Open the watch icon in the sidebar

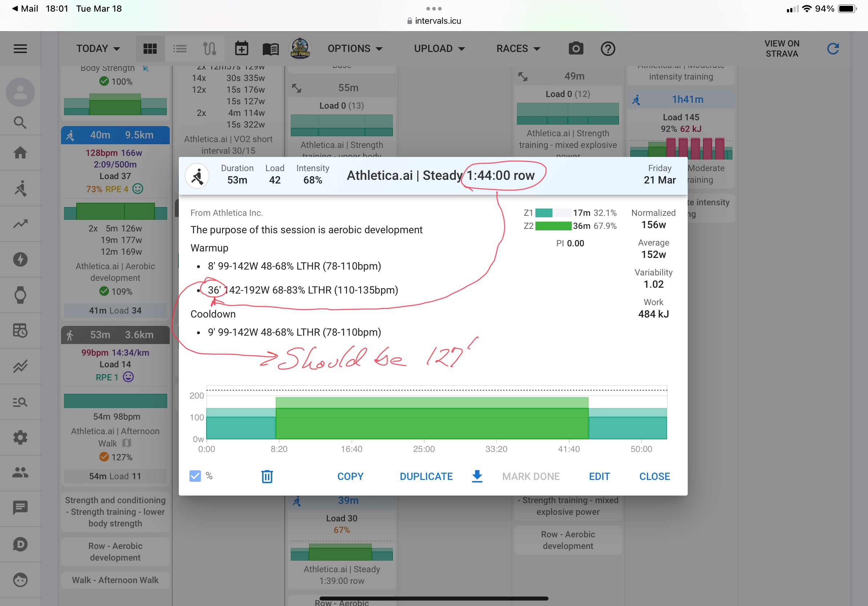[x=20, y=295]
